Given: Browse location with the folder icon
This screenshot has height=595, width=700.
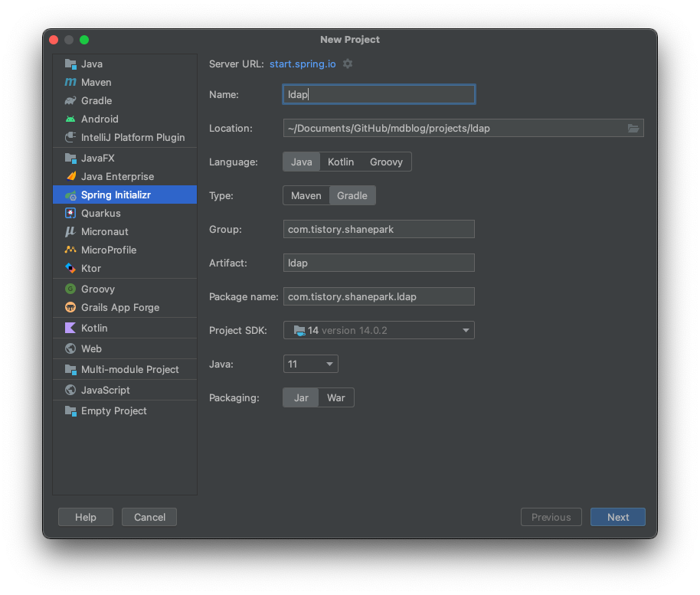Looking at the screenshot, I should coord(633,128).
